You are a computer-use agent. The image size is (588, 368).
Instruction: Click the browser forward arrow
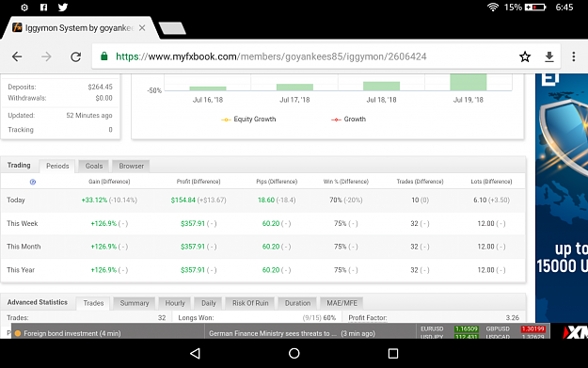tap(46, 56)
